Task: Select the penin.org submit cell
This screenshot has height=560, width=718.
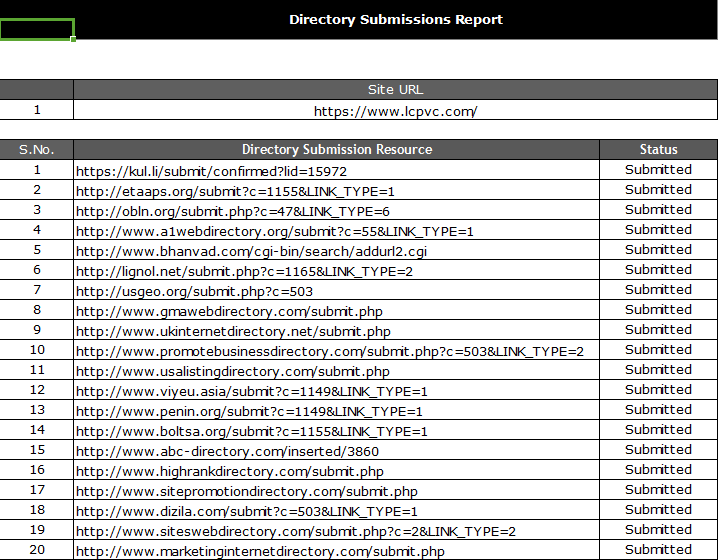Action: [x=337, y=411]
